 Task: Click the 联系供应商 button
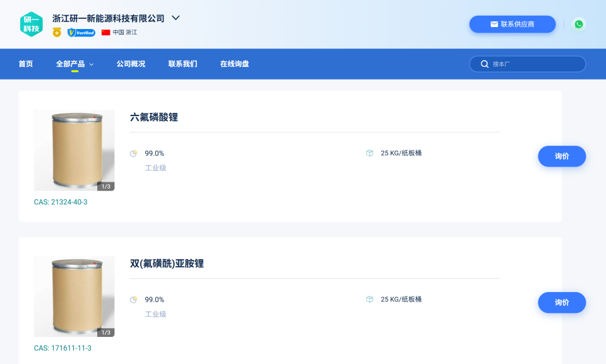coord(512,24)
